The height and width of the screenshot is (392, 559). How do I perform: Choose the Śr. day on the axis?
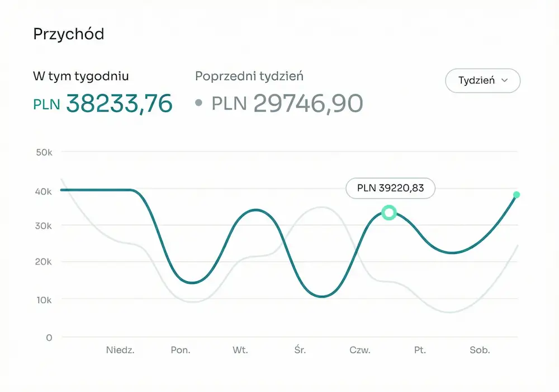pos(300,351)
